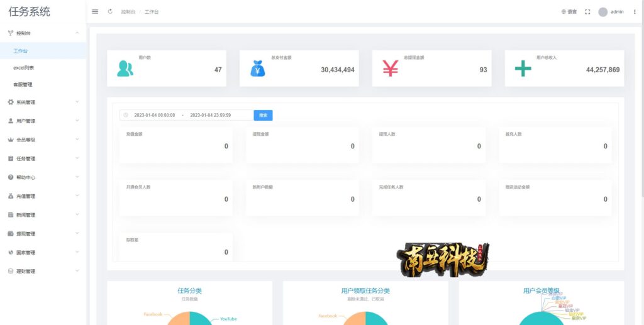Click the 提现金额 stat card

tap(303, 145)
